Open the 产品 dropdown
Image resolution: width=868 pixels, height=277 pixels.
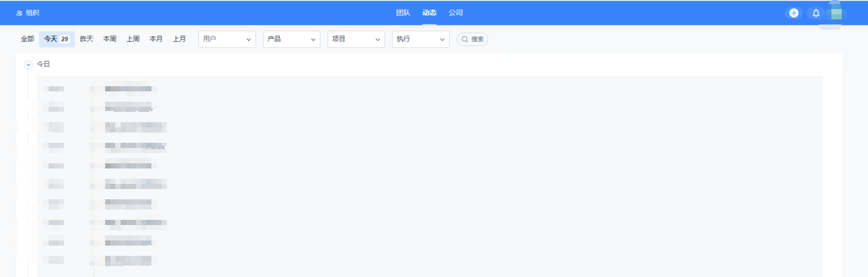tap(291, 39)
